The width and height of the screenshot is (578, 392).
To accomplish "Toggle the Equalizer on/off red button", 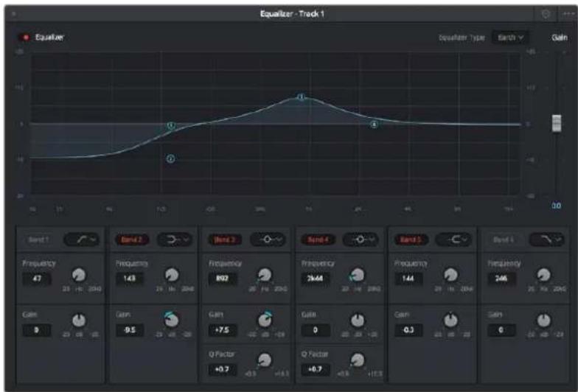I will point(25,37).
